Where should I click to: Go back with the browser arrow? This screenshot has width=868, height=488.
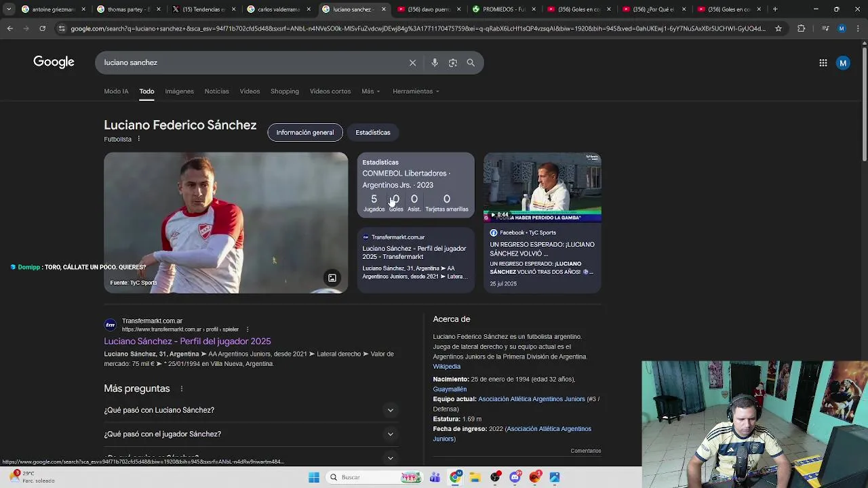tap(9, 28)
